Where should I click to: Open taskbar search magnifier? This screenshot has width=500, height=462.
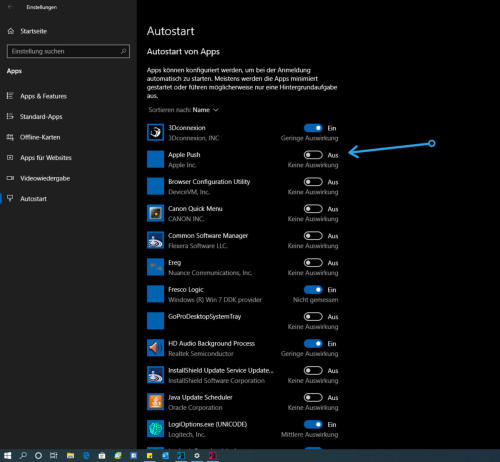(x=23, y=455)
